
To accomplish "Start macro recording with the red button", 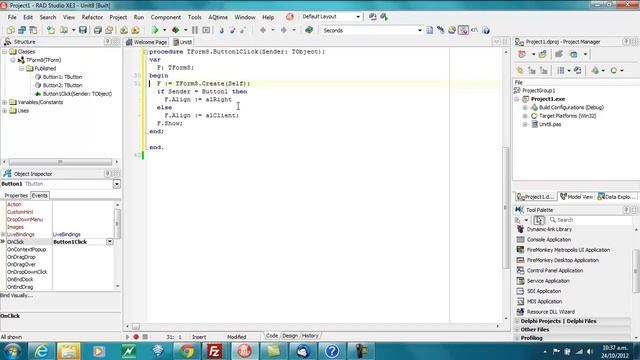I will pyautogui.click(x=136, y=337).
